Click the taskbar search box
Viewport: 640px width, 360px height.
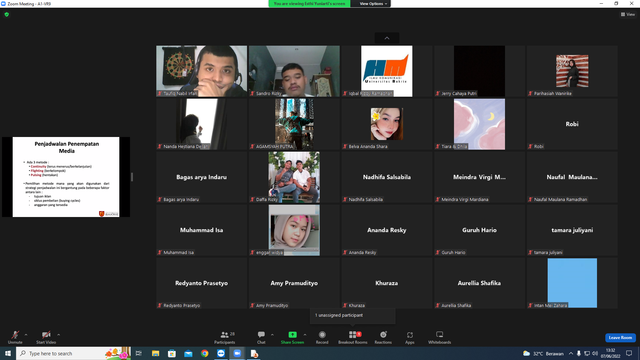(73, 353)
